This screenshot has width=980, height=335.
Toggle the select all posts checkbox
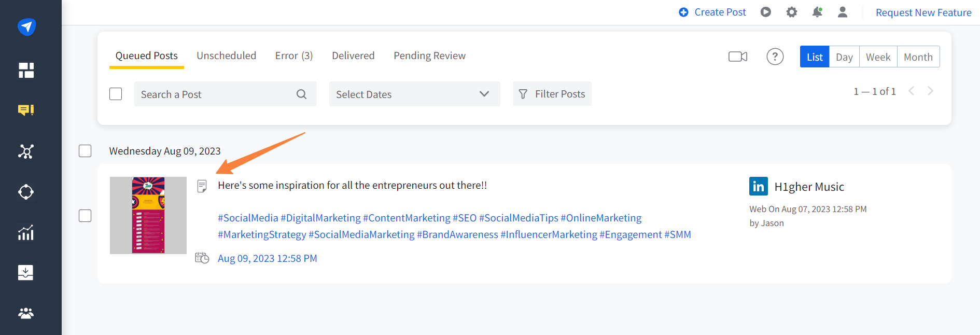(116, 94)
